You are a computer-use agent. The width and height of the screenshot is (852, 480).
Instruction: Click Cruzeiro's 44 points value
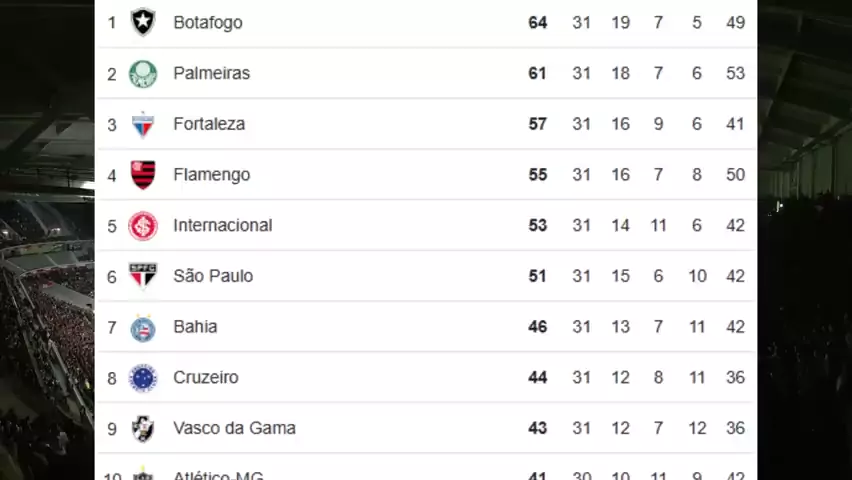click(x=538, y=378)
